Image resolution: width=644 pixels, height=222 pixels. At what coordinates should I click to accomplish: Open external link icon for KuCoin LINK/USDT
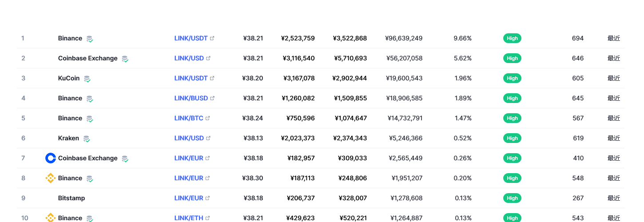click(x=212, y=78)
